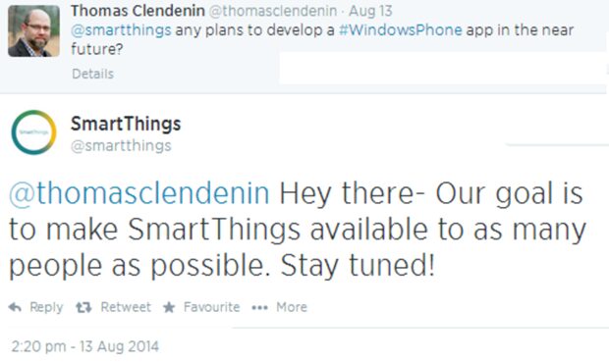
Task: Click the Reply arrow icon
Action: (x=15, y=307)
